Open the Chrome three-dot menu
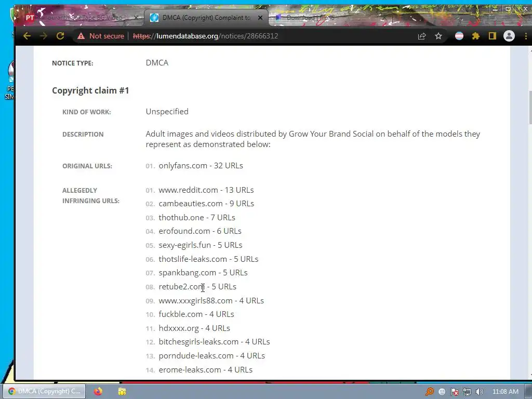The height and width of the screenshot is (399, 532). pos(526,36)
